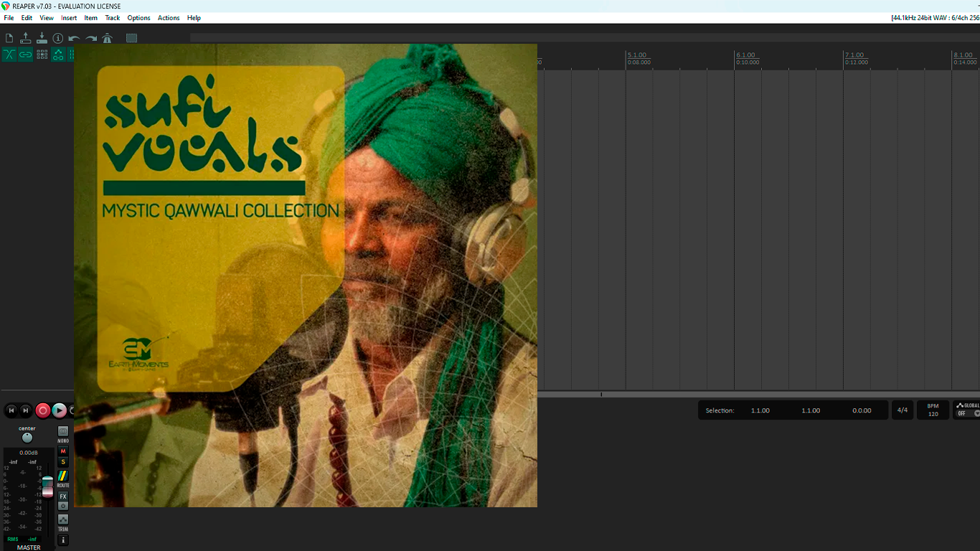980x551 pixels.
Task: Open the master track FX chain
Action: [x=63, y=496]
